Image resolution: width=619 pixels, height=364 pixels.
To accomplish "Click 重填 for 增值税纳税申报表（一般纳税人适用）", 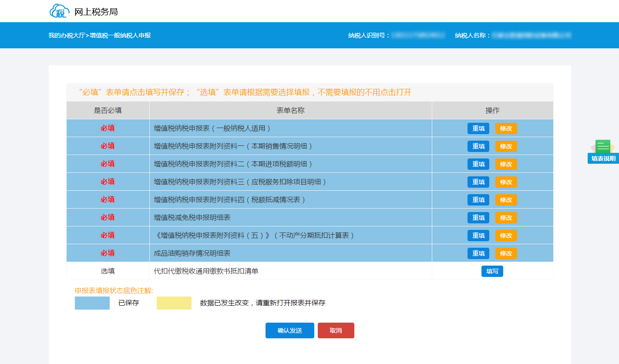I will tap(478, 128).
